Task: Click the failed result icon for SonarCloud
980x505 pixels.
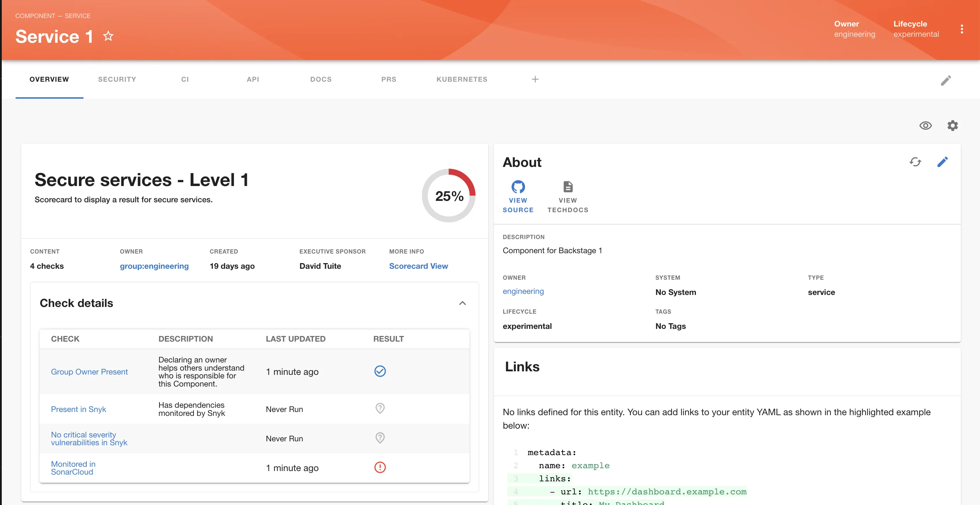Action: (x=380, y=468)
